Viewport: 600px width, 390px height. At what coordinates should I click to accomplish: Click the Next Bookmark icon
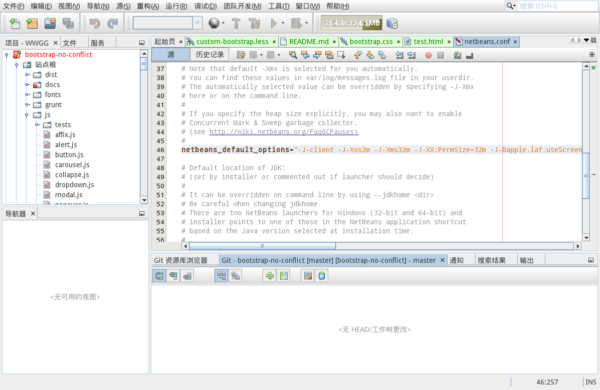(370, 55)
